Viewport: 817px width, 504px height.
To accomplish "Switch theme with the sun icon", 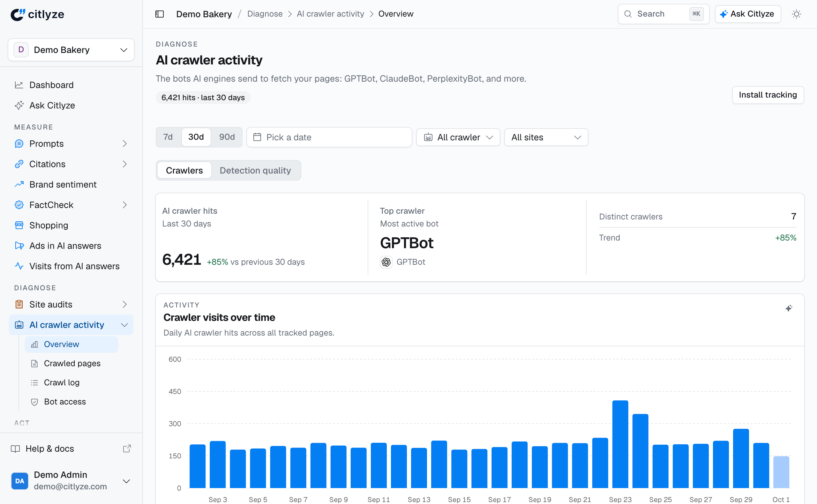I will (x=796, y=14).
